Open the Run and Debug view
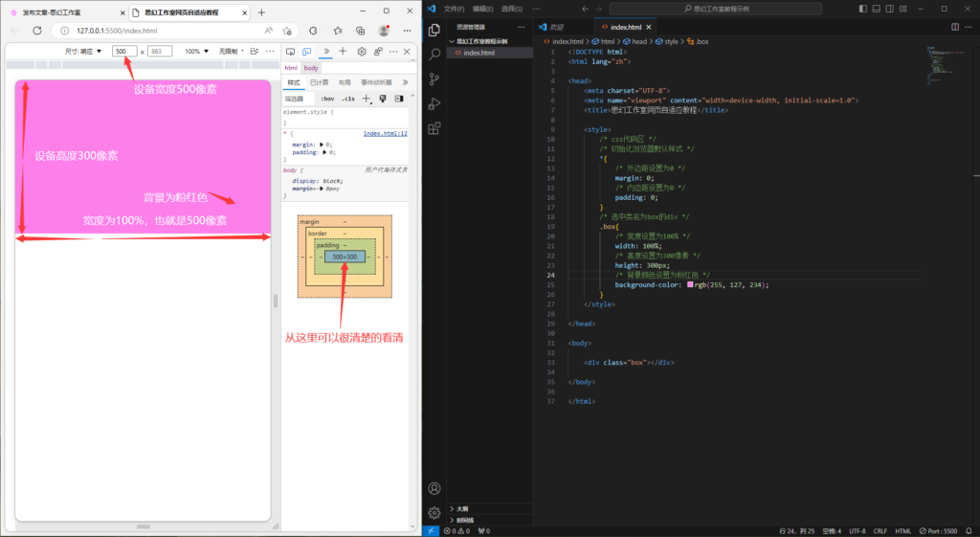 [x=434, y=103]
